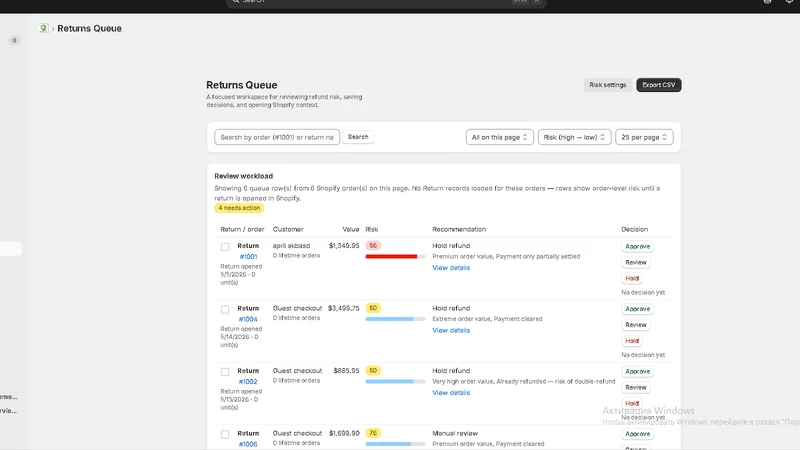Open the 25 per page dropdown

point(644,137)
